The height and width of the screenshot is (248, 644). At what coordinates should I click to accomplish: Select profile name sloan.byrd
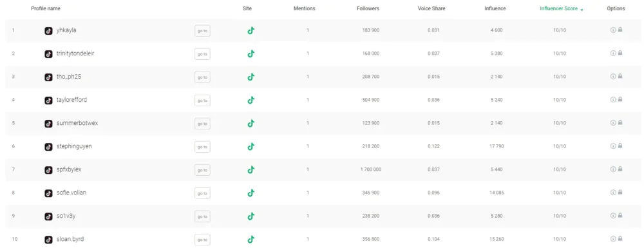point(70,239)
